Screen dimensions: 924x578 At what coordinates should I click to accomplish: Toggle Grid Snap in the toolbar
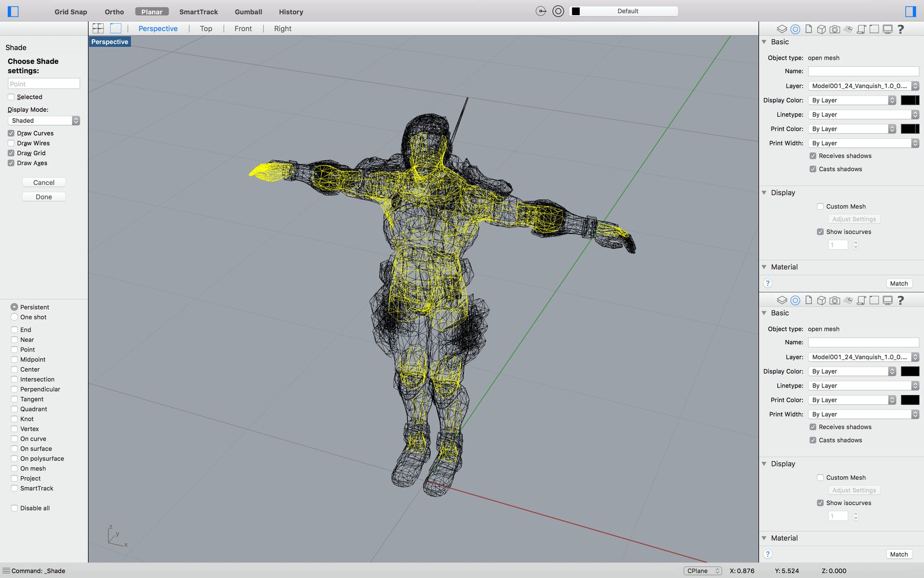70,12
